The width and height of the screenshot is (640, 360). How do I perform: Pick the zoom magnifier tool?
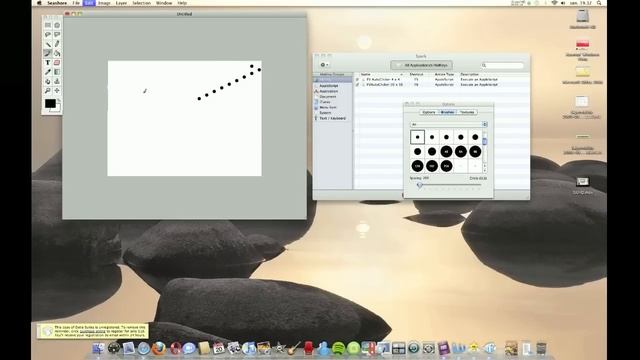point(48,90)
